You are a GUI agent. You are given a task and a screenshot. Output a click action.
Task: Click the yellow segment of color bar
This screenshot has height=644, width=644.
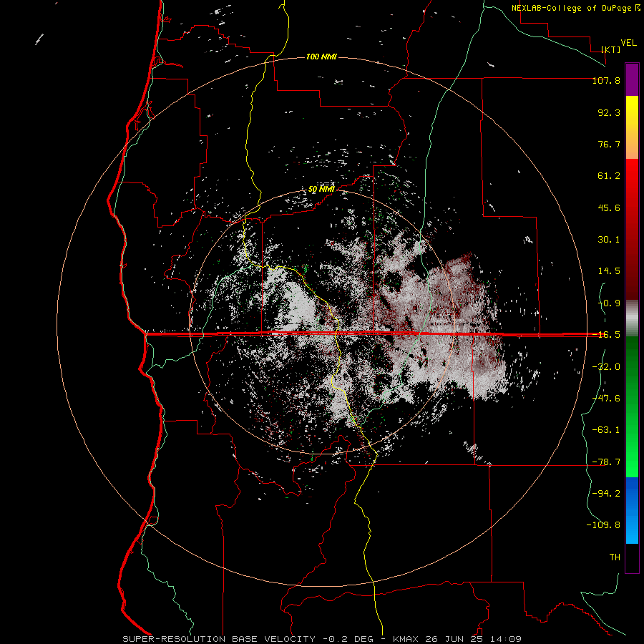tap(632, 127)
